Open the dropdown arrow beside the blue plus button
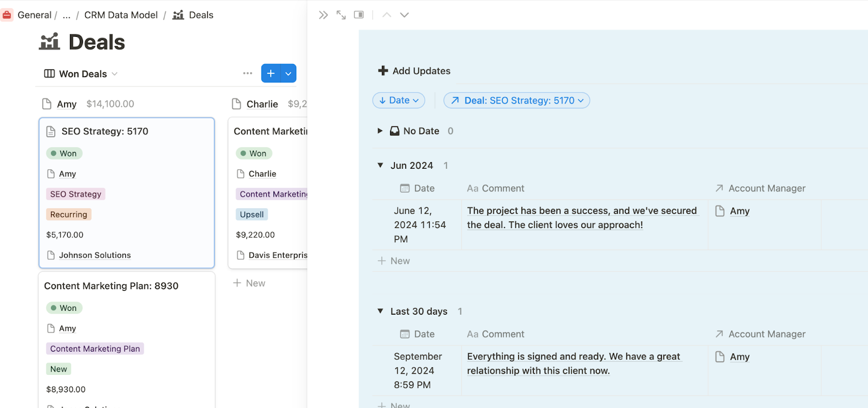 click(x=289, y=73)
